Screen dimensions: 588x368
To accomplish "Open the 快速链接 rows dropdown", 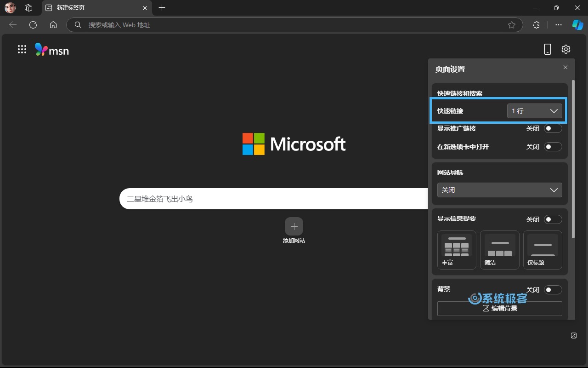I will coord(535,111).
